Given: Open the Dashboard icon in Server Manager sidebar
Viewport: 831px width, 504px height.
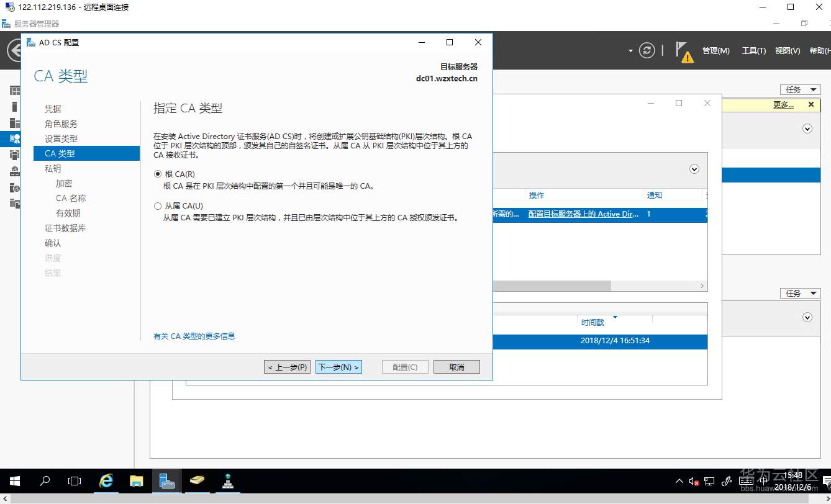Looking at the screenshot, I should coord(14,90).
